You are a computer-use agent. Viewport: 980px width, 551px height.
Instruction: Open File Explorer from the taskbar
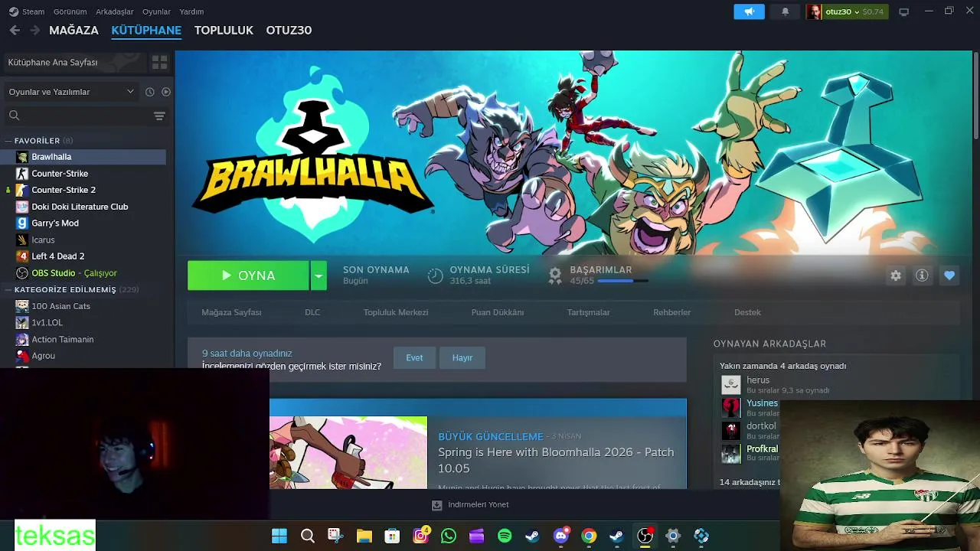click(x=364, y=536)
